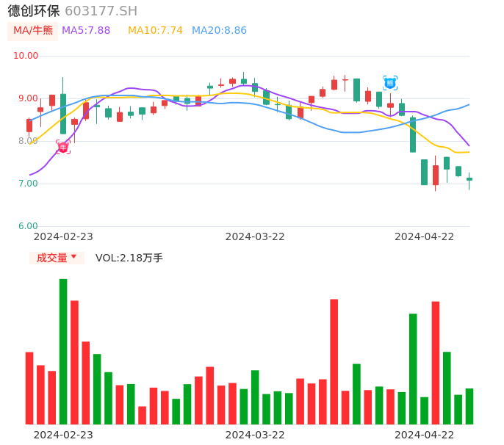Viewport: 504px width, 445px height.
Task: Click the first red volume bar
Action: pyautogui.click(x=29, y=388)
